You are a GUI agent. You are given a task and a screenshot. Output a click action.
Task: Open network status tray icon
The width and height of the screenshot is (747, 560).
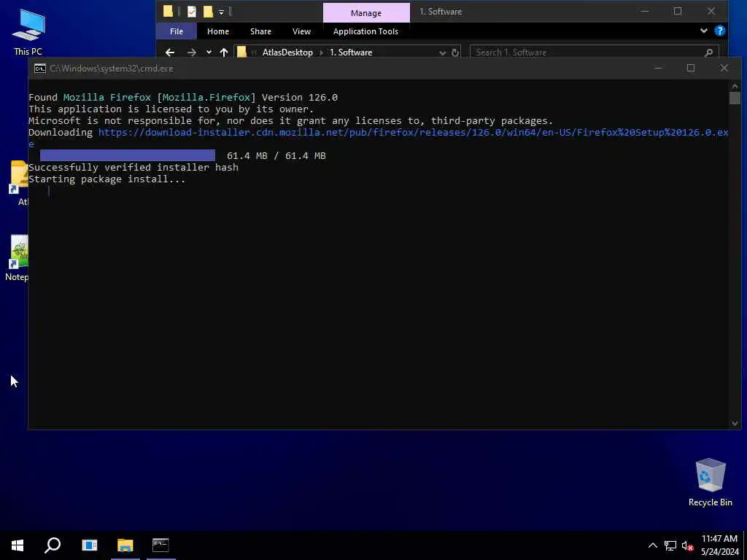(670, 545)
